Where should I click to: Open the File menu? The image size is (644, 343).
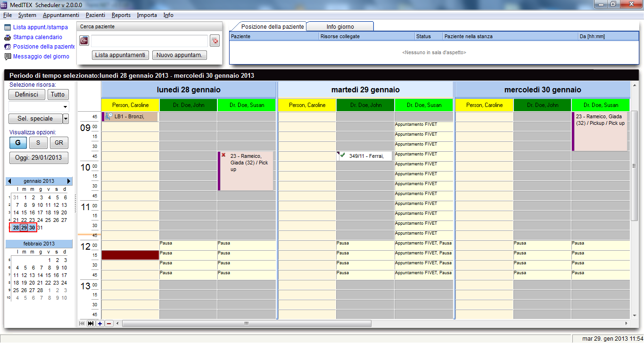point(7,15)
